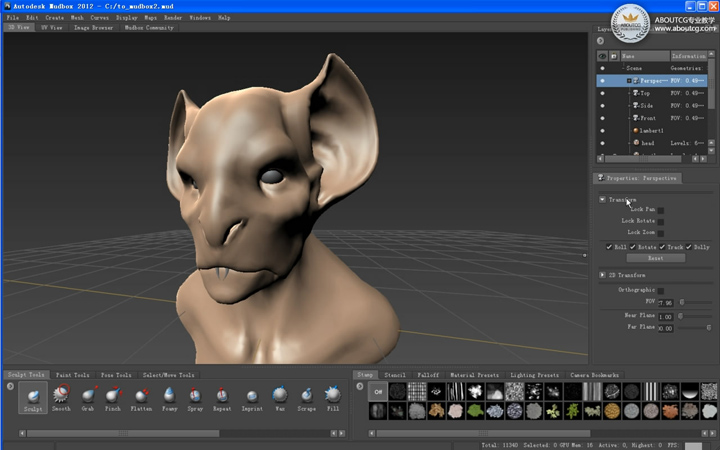Image resolution: width=720 pixels, height=450 pixels.
Task: Click the lambert1 material sphere icon
Action: (x=636, y=130)
